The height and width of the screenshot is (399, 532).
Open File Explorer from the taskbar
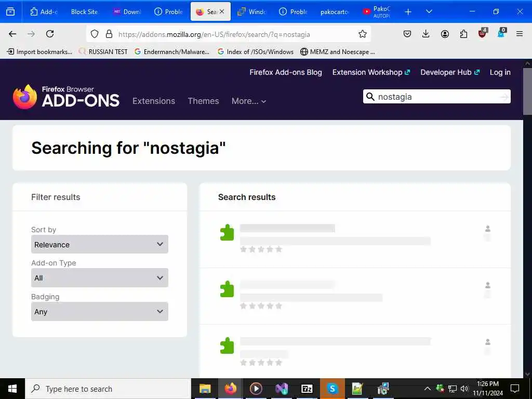click(x=205, y=389)
